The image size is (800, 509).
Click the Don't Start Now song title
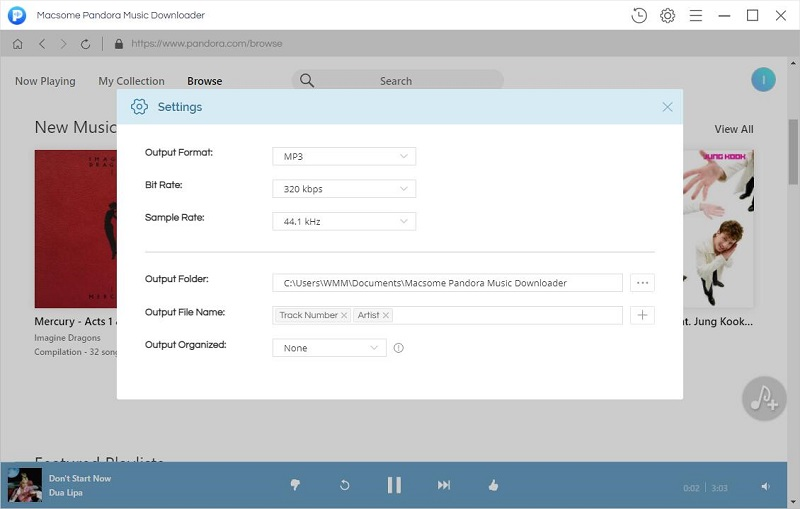click(80, 478)
